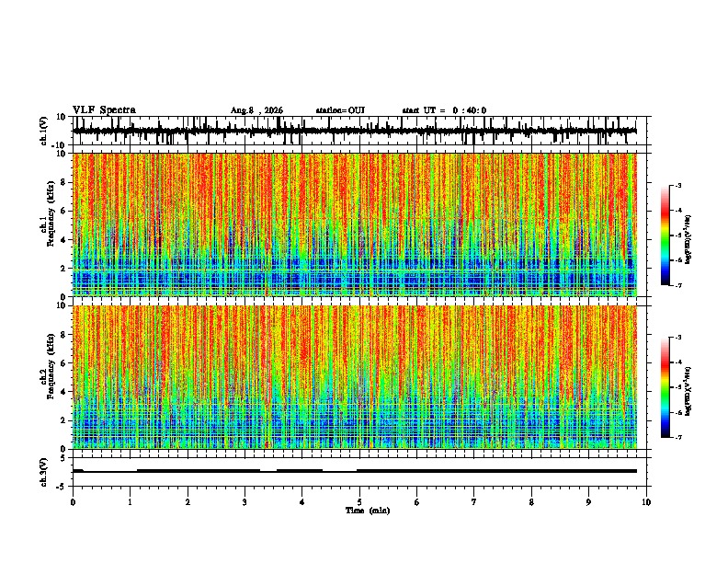Select the "-7" tick on ch.1 color bar

click(x=678, y=285)
